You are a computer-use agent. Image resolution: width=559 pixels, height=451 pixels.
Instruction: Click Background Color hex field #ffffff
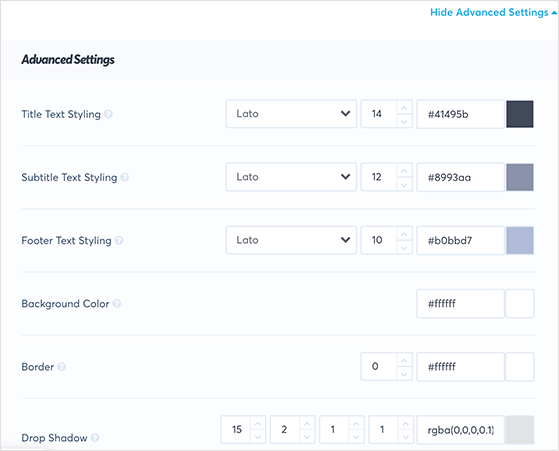click(461, 303)
